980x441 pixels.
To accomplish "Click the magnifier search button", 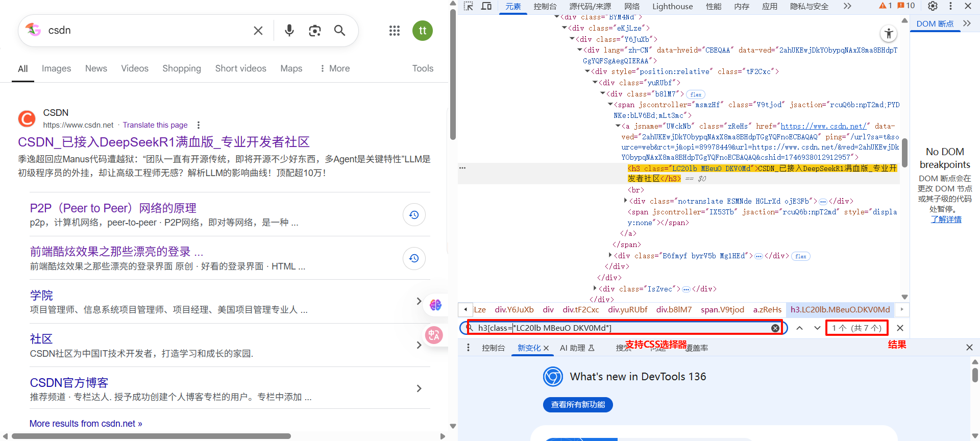I will 339,31.
